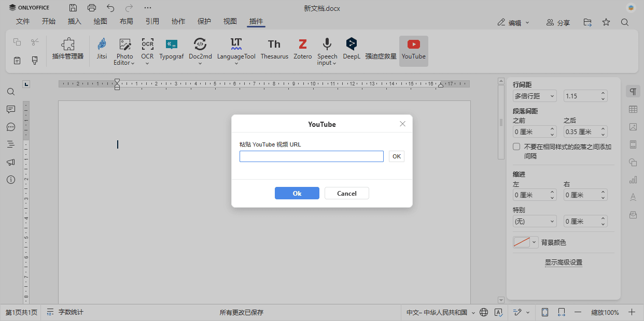Open chart settings in the right panel
This screenshot has height=321, width=644.
click(633, 179)
